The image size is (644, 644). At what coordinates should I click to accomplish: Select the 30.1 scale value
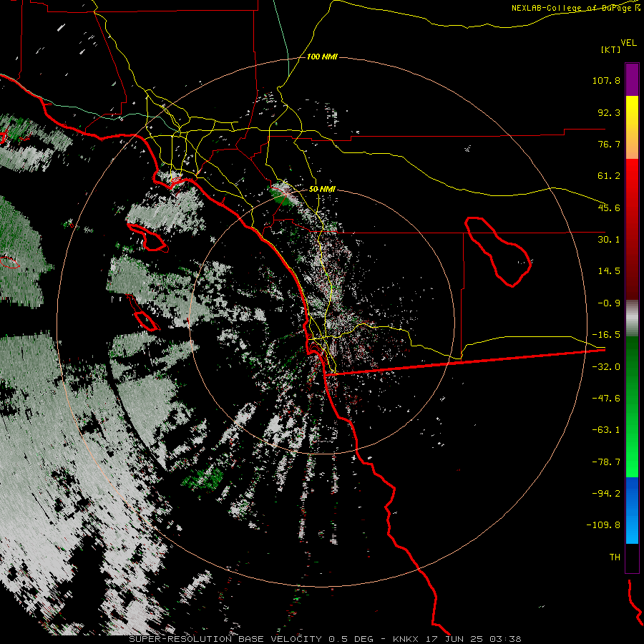pyautogui.click(x=609, y=240)
